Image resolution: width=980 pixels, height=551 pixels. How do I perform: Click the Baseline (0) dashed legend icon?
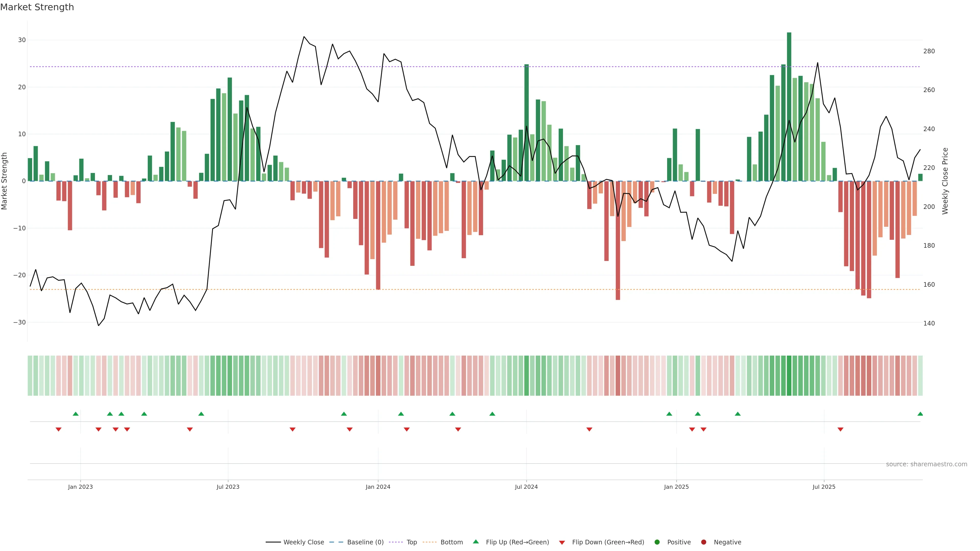pyautogui.click(x=336, y=542)
